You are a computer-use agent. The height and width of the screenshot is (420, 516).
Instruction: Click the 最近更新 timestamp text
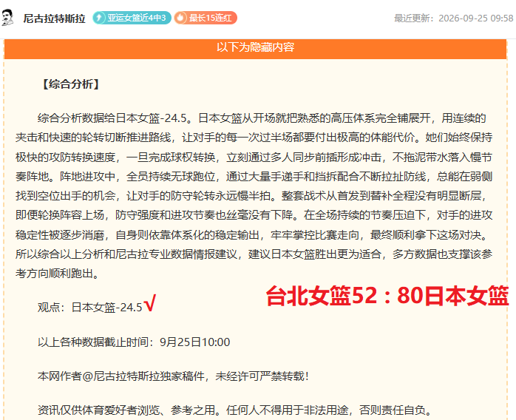(x=453, y=18)
